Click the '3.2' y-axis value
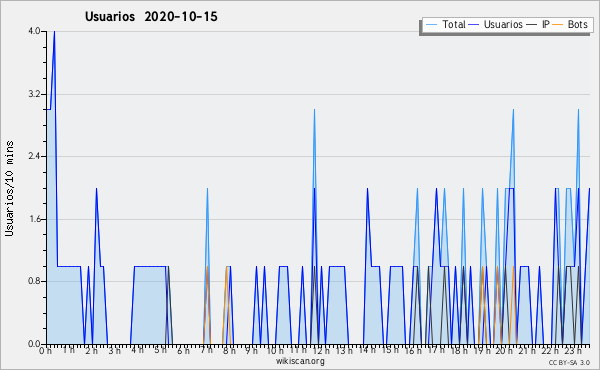600x370 pixels. coord(34,94)
